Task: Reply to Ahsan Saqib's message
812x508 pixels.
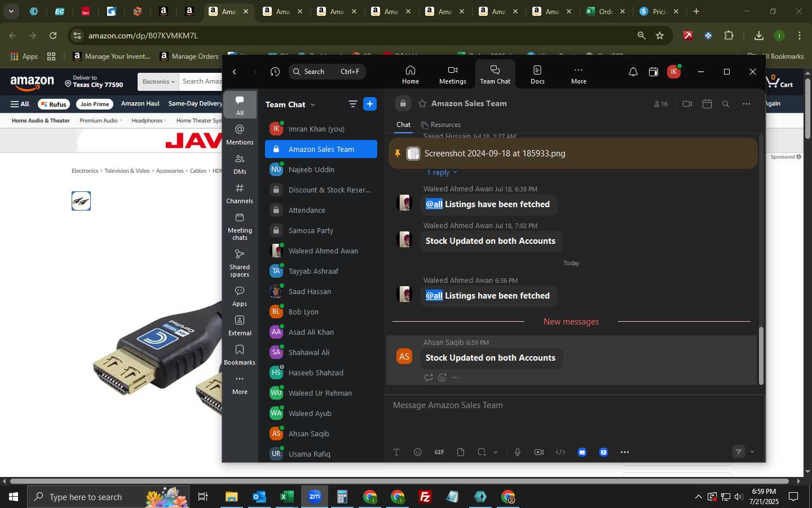Action: [x=429, y=378]
